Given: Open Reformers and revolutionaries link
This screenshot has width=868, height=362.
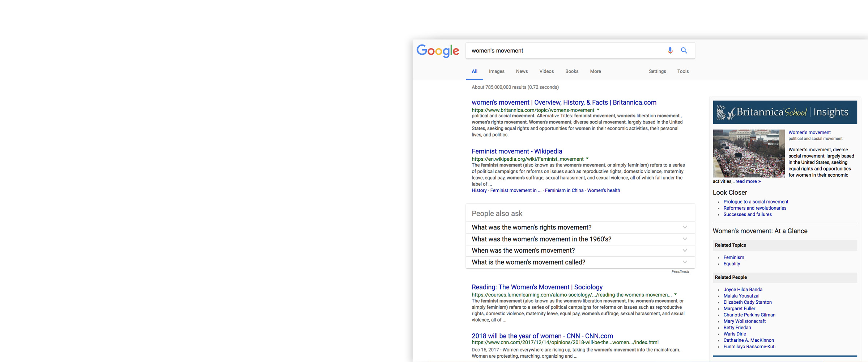Looking at the screenshot, I should pos(755,208).
